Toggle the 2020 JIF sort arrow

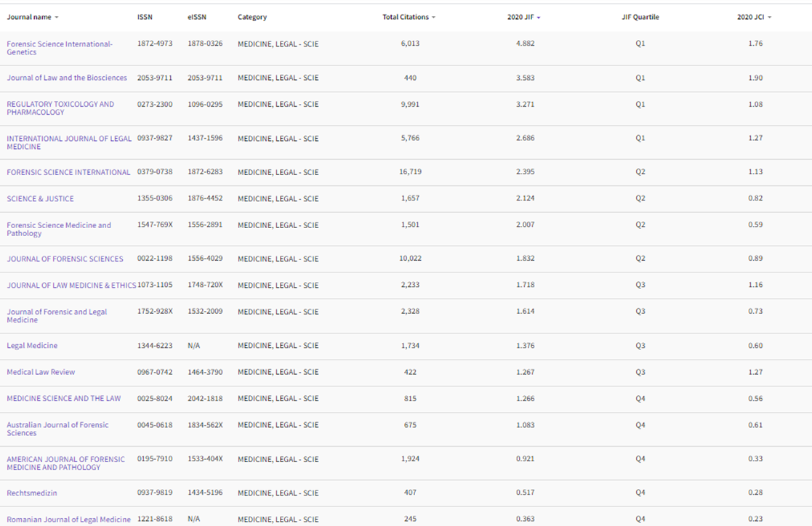click(539, 17)
